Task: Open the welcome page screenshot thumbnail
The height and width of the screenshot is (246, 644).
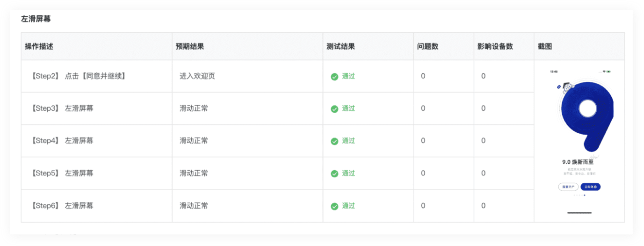Action: [579, 141]
